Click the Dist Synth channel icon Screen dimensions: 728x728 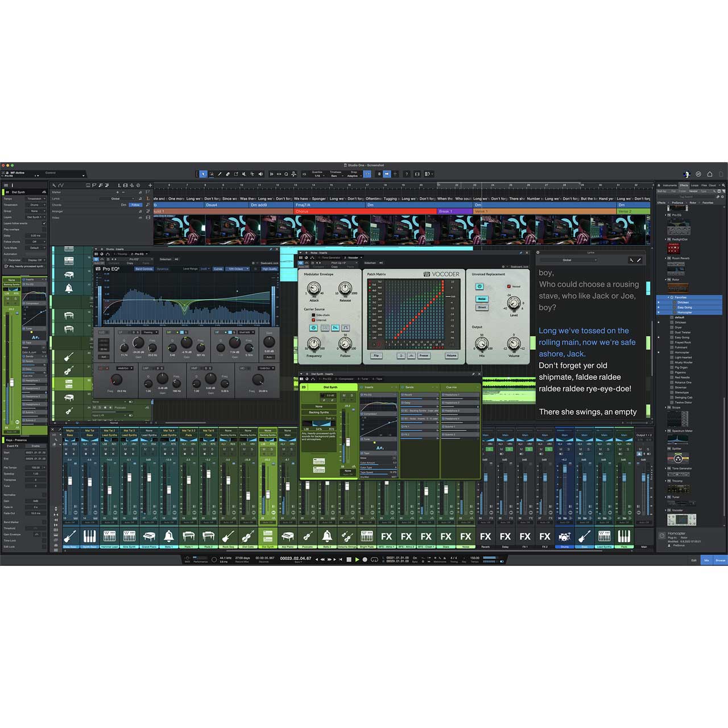pyautogui.click(x=267, y=536)
